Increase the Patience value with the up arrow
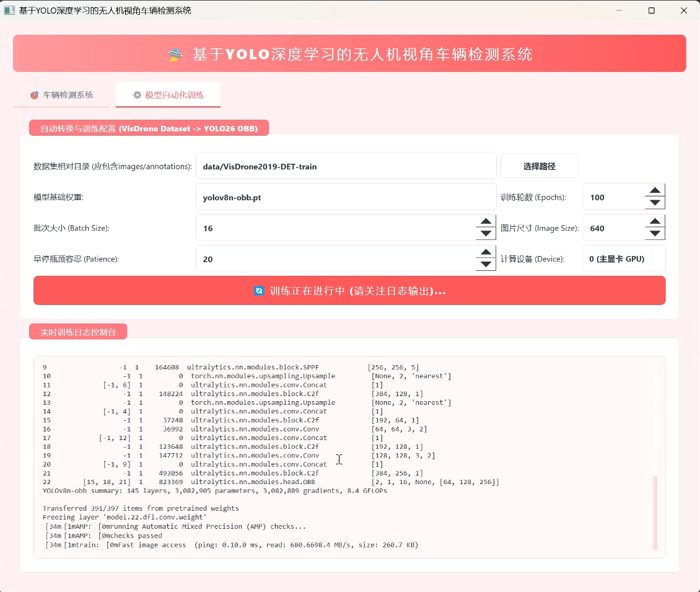This screenshot has width=700, height=592. pos(486,252)
